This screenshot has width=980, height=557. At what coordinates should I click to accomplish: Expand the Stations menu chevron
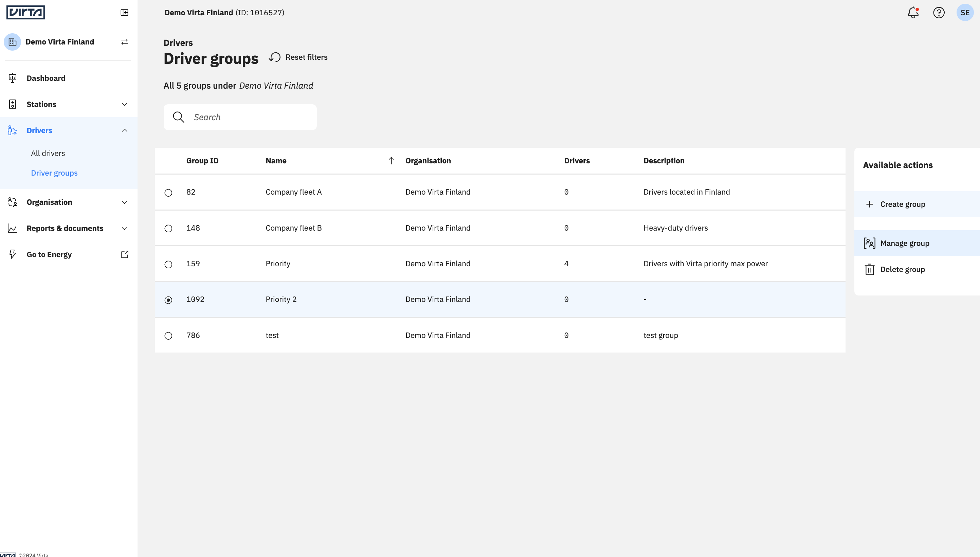pyautogui.click(x=124, y=104)
